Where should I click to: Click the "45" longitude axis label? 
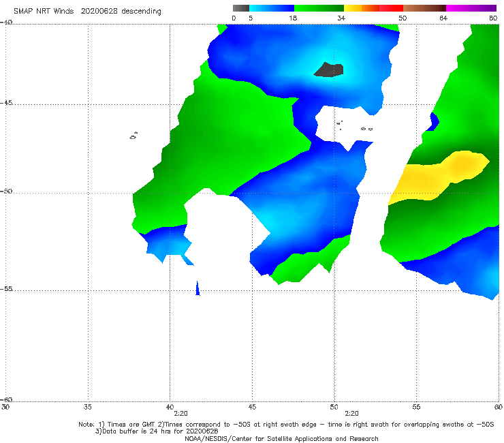pos(252,407)
